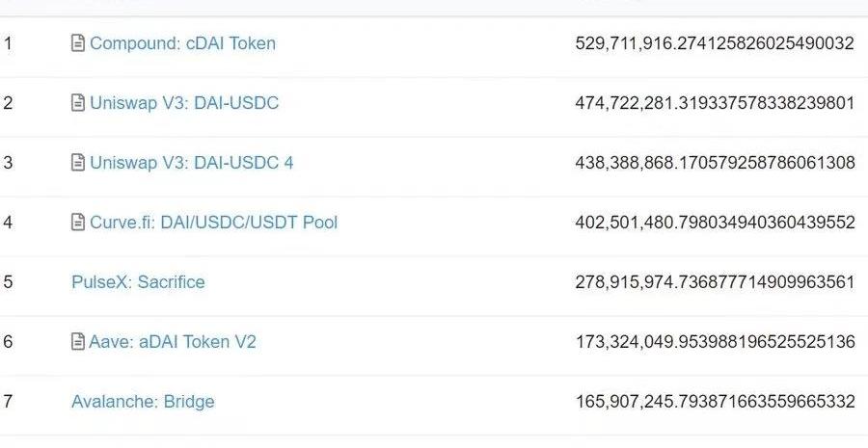The image size is (868, 448).
Task: Select the 529,711,916 balance quantity
Action: coord(716,43)
